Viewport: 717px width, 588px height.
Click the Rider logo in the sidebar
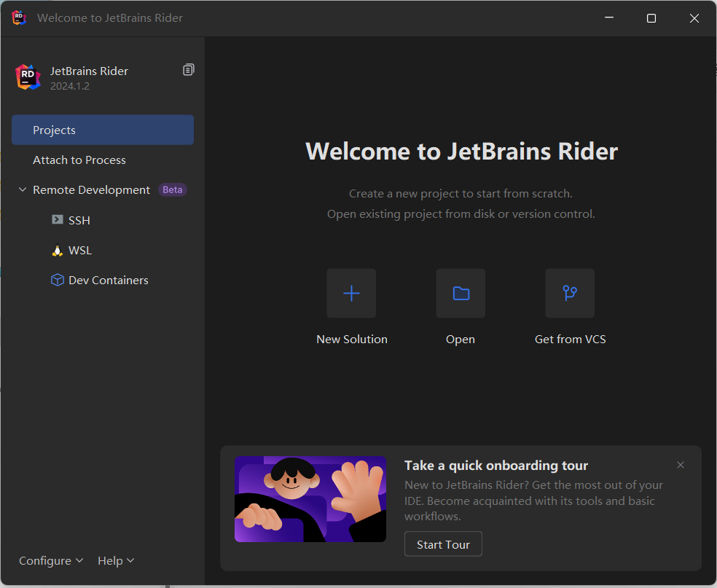click(x=28, y=77)
